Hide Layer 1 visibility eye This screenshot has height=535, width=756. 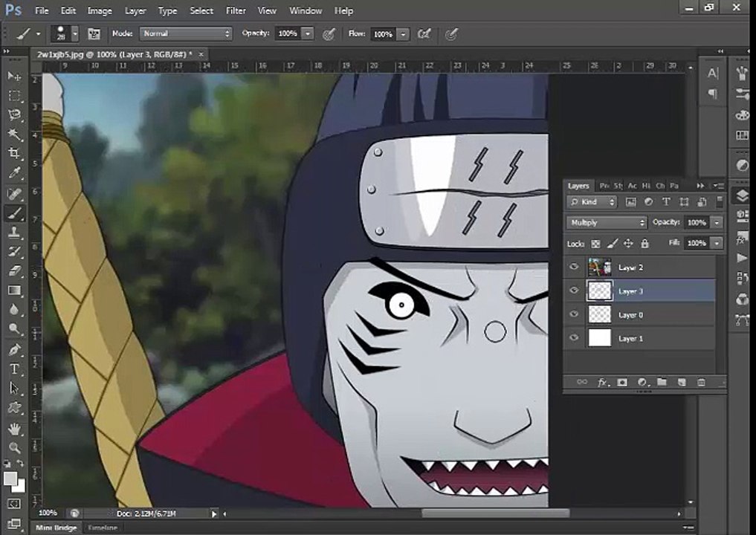coord(574,338)
